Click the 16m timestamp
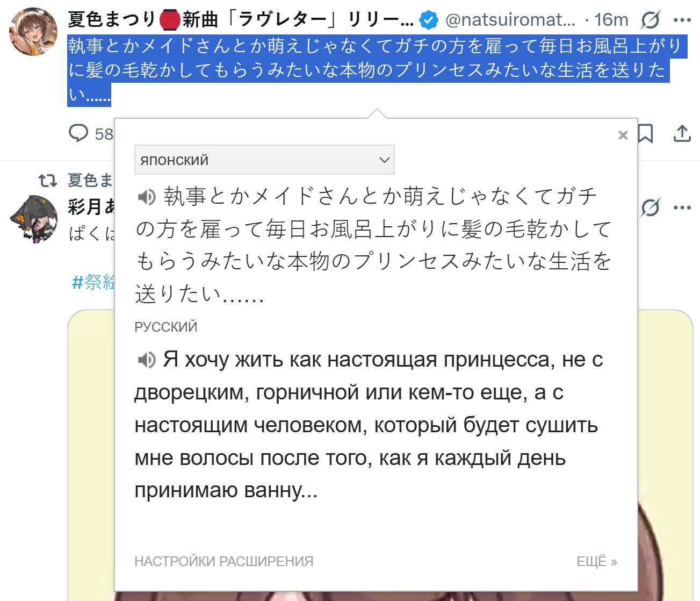 pyautogui.click(x=611, y=20)
